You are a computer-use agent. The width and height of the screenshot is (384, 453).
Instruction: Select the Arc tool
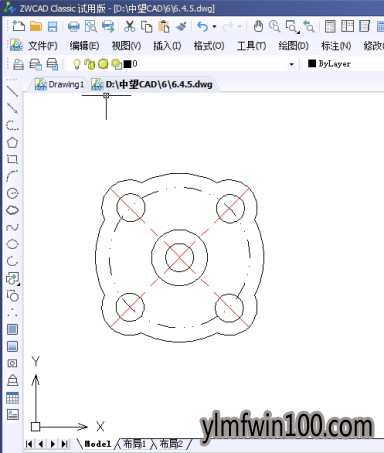[12, 176]
